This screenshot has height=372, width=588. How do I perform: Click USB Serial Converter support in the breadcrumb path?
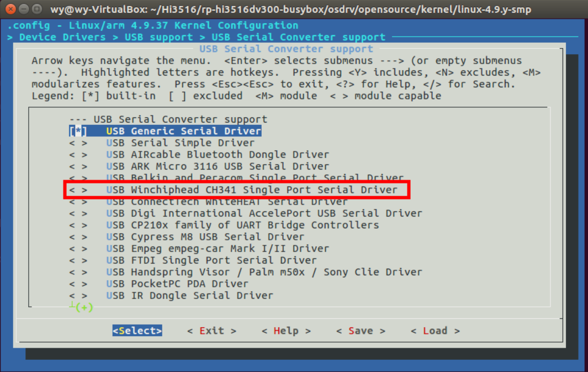pyautogui.click(x=299, y=37)
